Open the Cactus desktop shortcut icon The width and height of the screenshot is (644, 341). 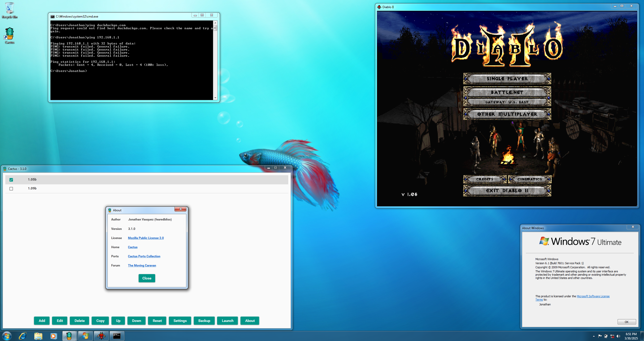[x=9, y=35]
